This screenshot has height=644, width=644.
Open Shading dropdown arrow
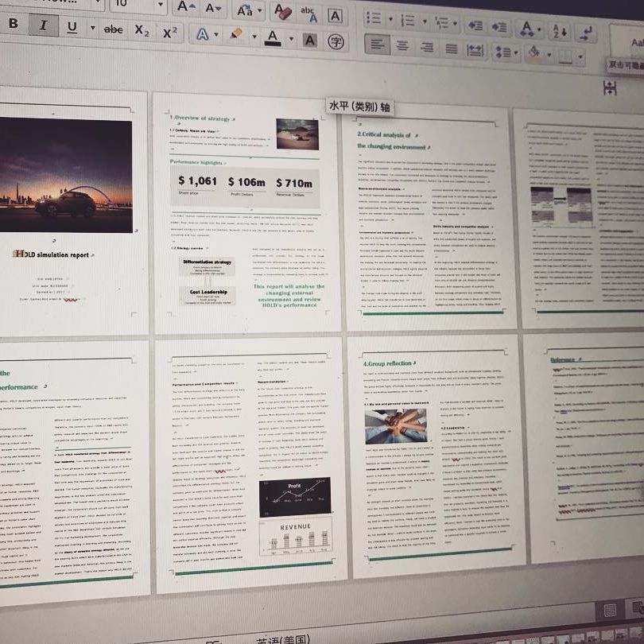point(549,55)
